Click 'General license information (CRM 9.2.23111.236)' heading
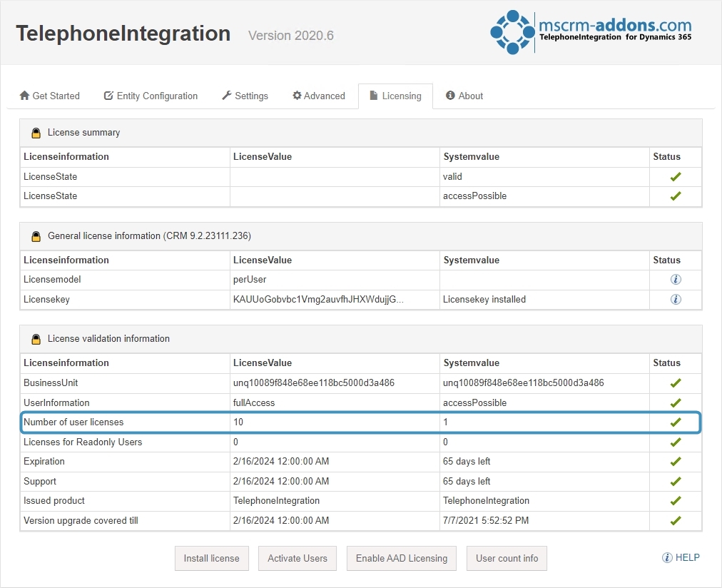The width and height of the screenshot is (722, 588). [149, 236]
